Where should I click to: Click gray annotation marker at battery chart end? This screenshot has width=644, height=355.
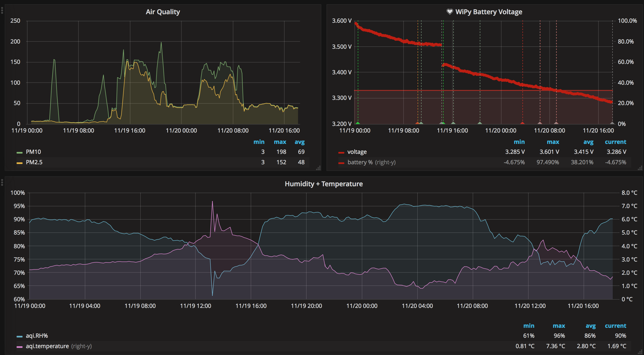click(x=612, y=123)
